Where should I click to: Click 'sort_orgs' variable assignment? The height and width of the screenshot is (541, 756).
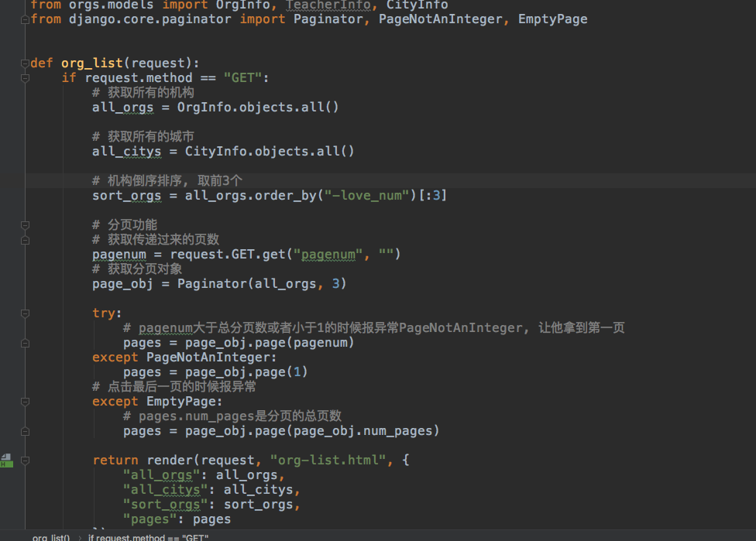(127, 196)
